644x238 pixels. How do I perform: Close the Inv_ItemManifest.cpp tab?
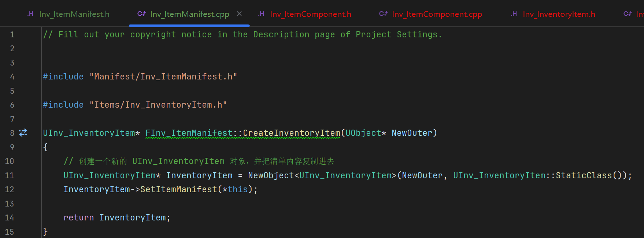239,14
